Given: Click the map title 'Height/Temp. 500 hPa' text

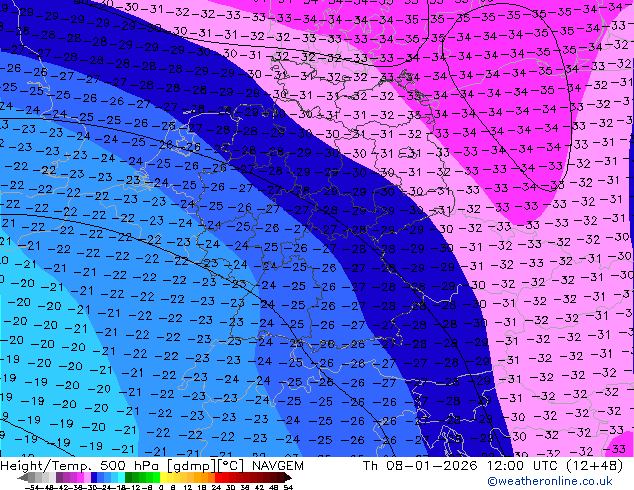Looking at the screenshot, I should [x=80, y=466].
